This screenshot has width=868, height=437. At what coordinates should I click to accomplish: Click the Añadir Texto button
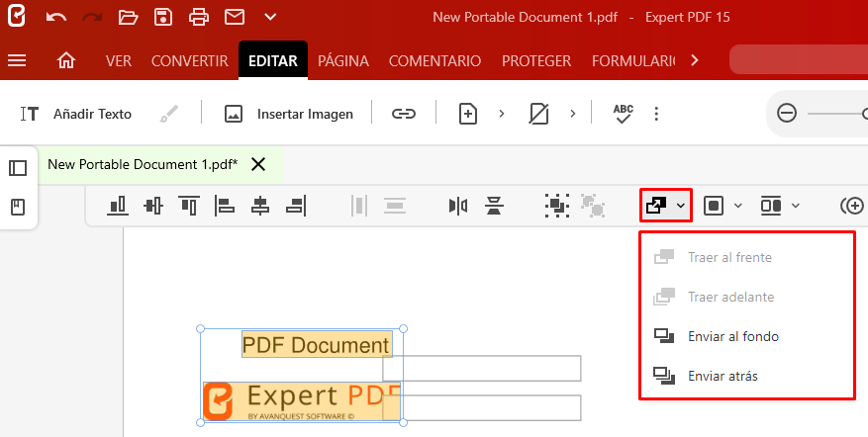(76, 114)
